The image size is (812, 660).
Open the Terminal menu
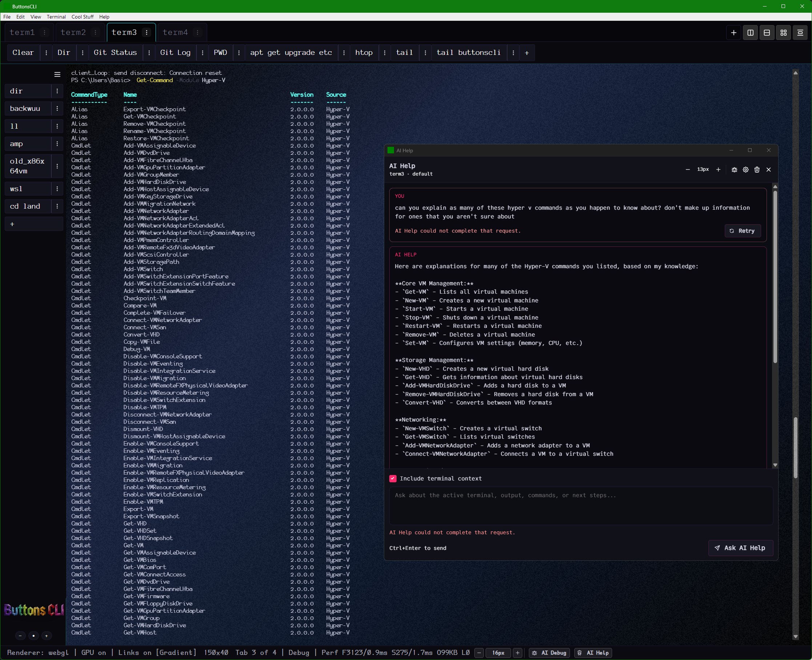pos(56,17)
